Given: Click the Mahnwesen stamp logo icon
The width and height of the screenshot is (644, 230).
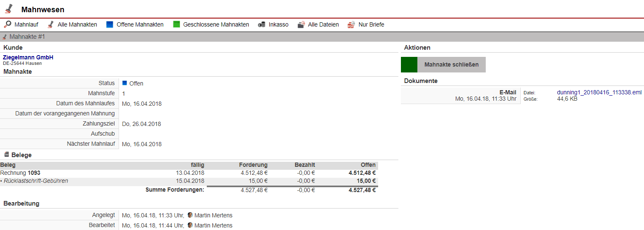Looking at the screenshot, I should (9, 9).
